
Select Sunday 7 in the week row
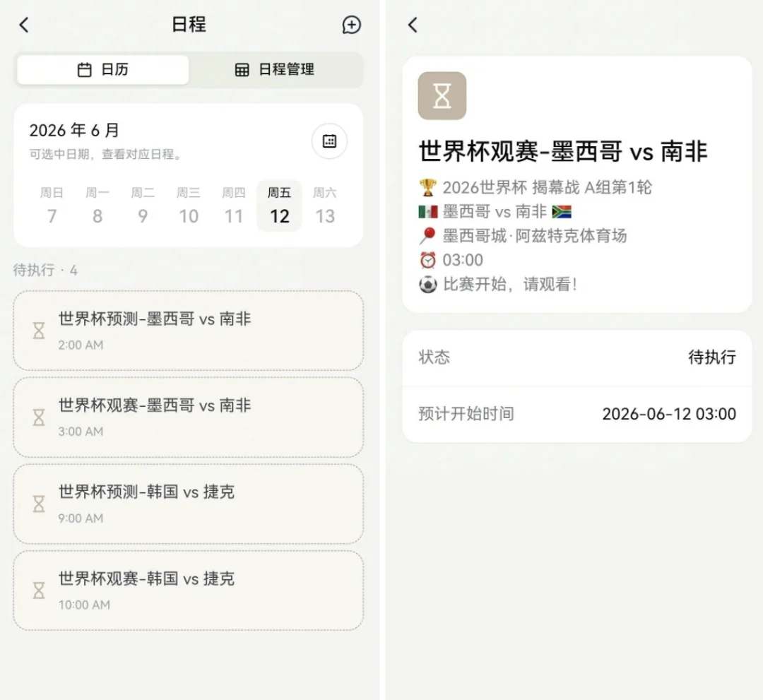[52, 206]
